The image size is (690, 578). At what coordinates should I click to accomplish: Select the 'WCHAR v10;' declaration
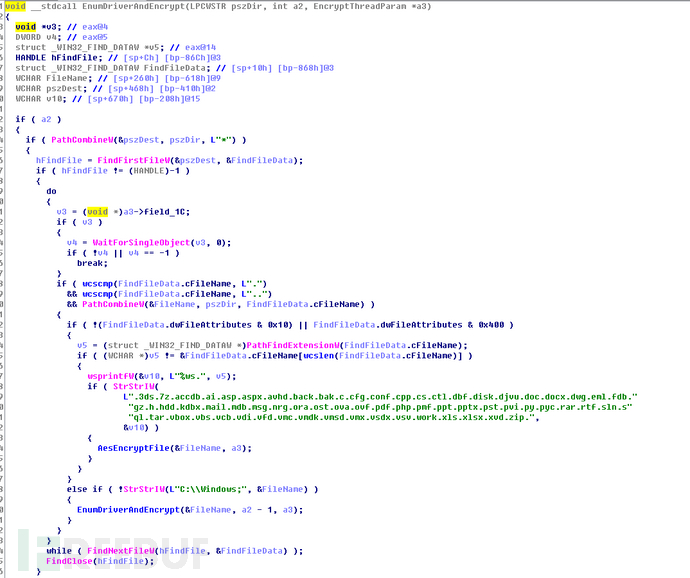tap(41, 99)
